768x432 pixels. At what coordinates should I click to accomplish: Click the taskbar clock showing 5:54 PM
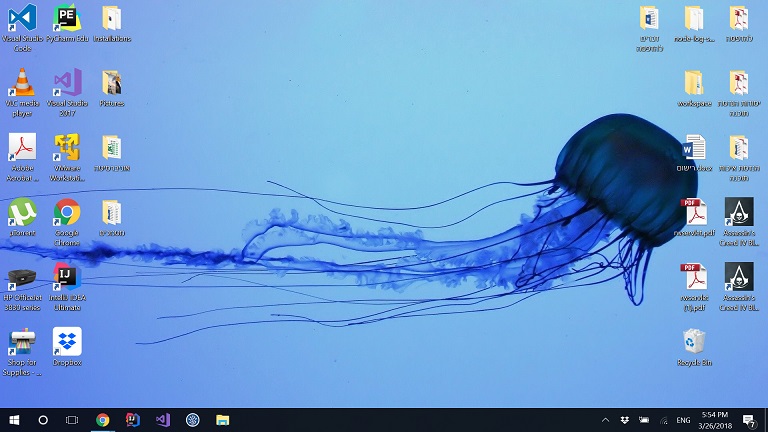(714, 420)
